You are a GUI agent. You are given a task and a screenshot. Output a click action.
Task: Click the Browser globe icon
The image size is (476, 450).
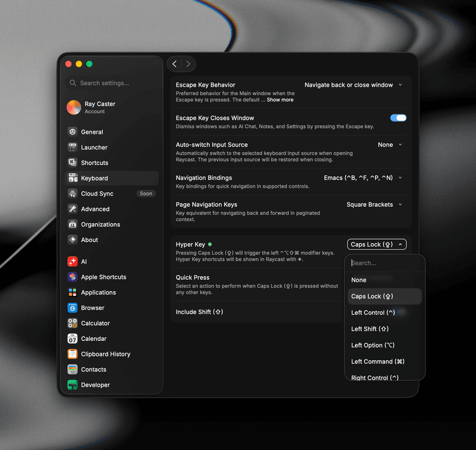pyautogui.click(x=72, y=307)
